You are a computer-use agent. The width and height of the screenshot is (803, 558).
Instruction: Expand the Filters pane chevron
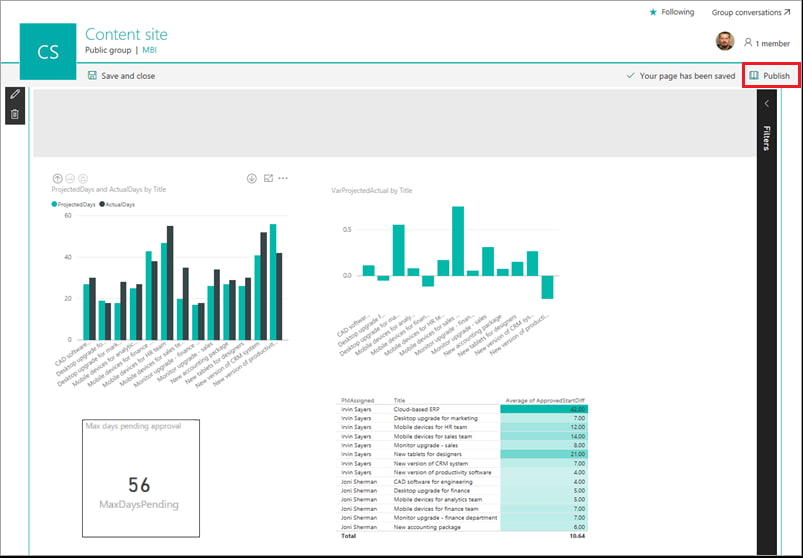click(767, 103)
